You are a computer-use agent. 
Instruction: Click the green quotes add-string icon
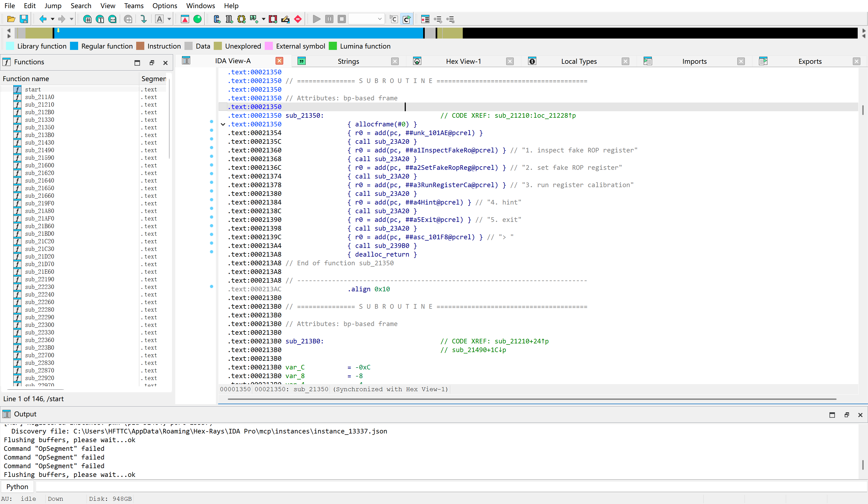click(x=254, y=19)
